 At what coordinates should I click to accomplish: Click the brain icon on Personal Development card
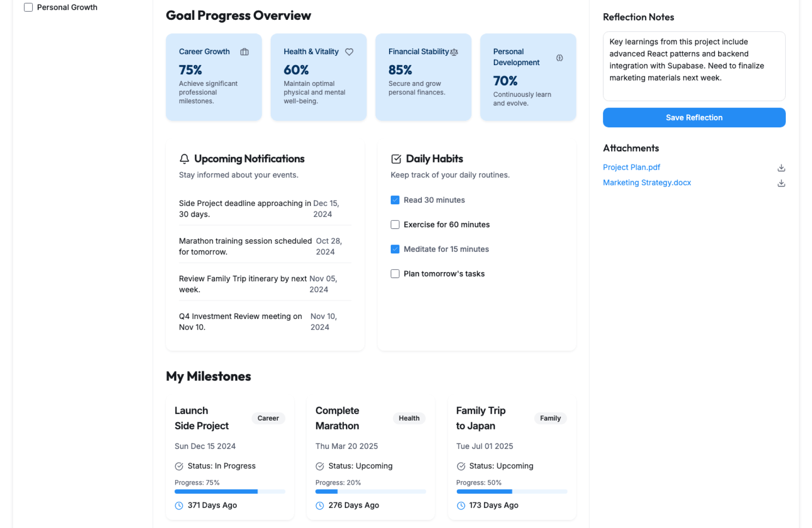(x=560, y=58)
